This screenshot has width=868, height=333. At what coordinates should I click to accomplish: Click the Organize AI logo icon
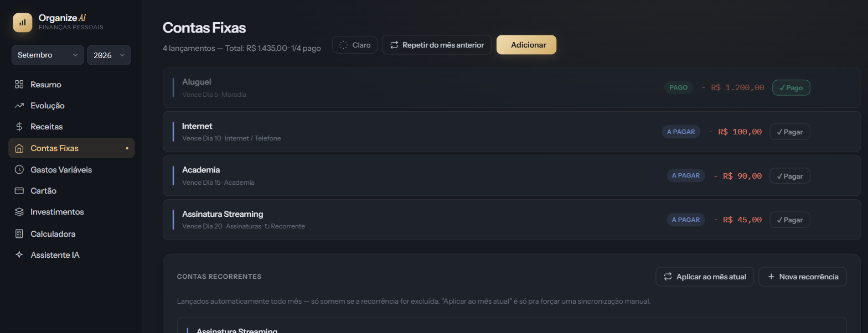tap(23, 23)
